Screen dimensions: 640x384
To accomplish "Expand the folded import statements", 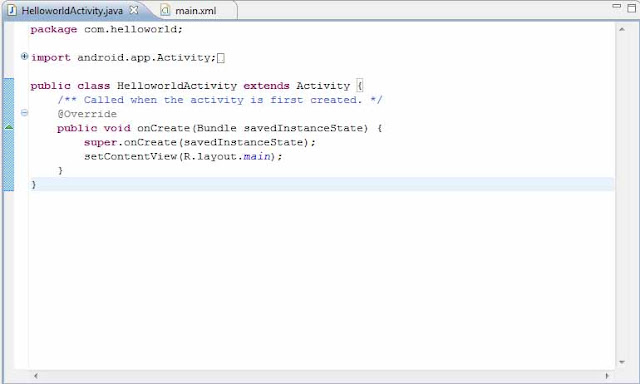I will (x=24, y=56).
